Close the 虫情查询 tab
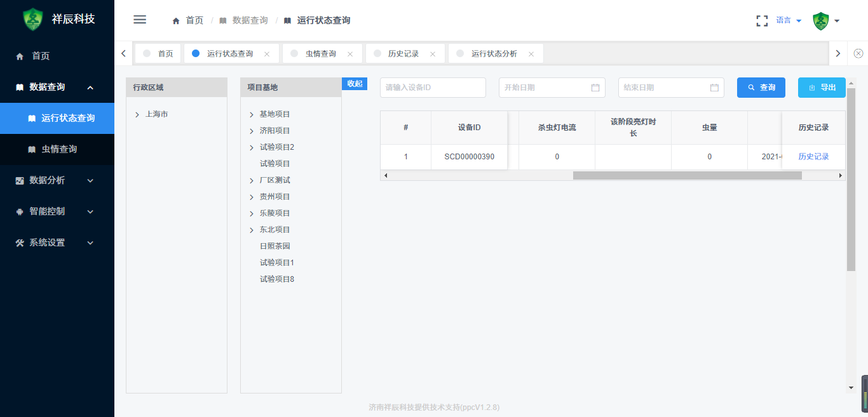The width and height of the screenshot is (868, 417). [349, 54]
